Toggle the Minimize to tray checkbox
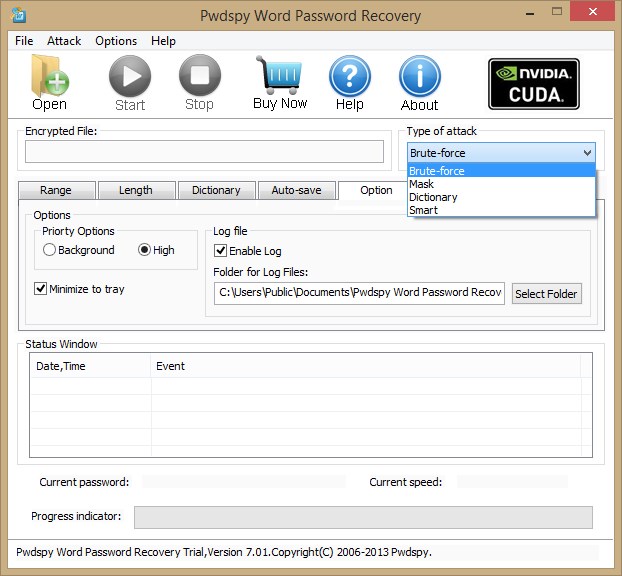The height and width of the screenshot is (576, 622). pos(40,288)
